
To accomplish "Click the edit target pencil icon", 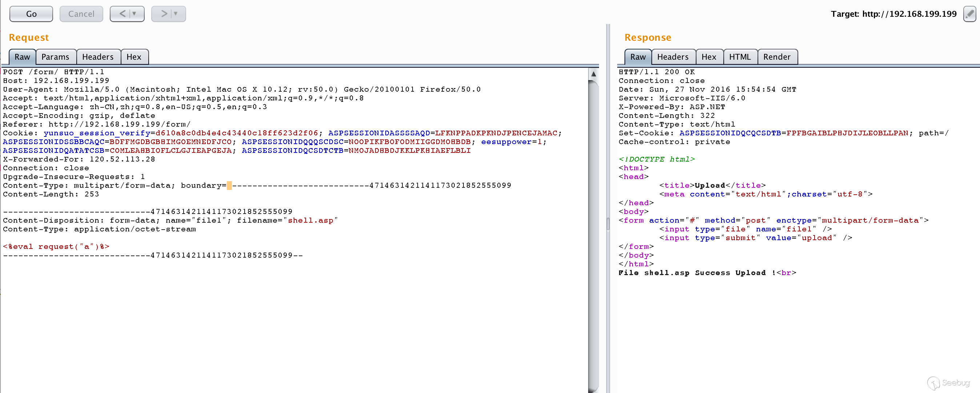I will click(969, 14).
